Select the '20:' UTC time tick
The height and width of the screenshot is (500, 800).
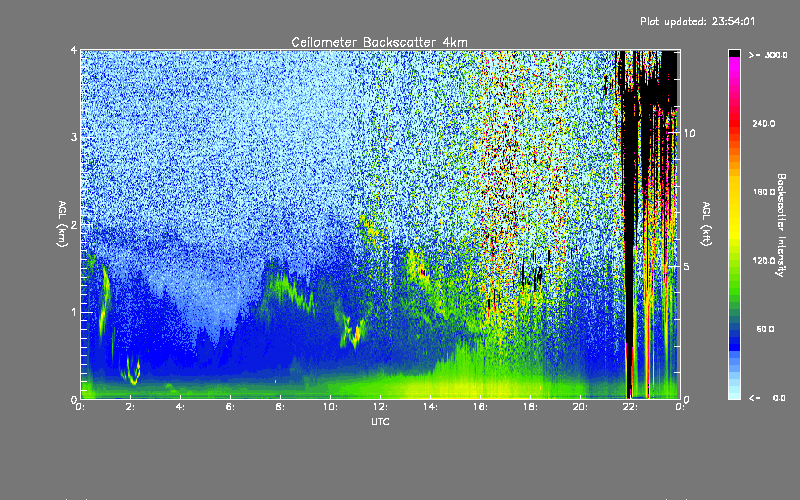580,407
